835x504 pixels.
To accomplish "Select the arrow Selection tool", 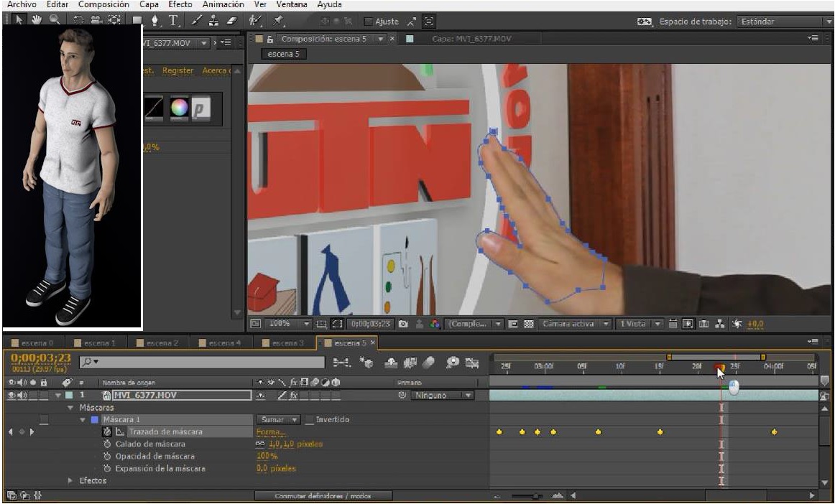I will click(x=19, y=20).
